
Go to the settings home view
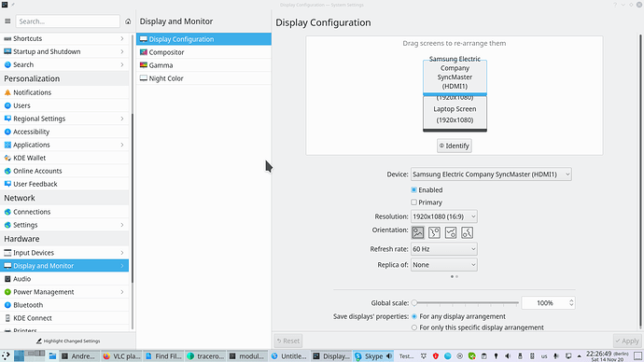128,21
